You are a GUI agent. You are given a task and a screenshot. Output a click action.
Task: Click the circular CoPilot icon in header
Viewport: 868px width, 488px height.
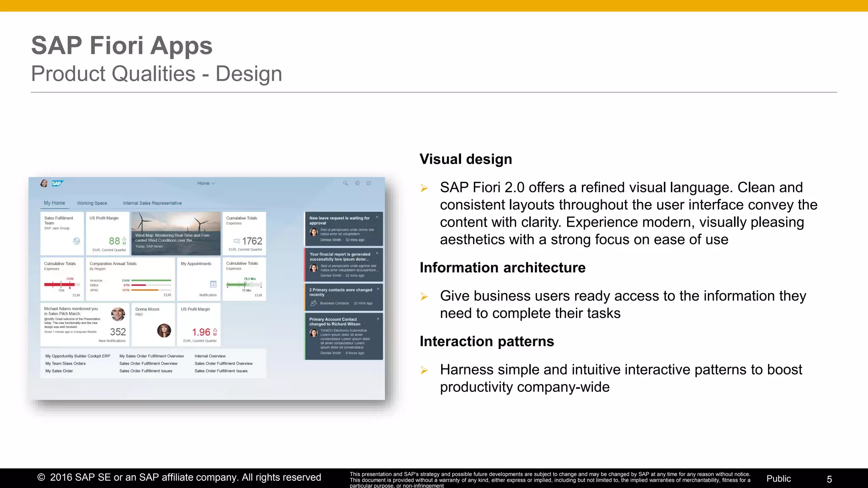(x=357, y=183)
